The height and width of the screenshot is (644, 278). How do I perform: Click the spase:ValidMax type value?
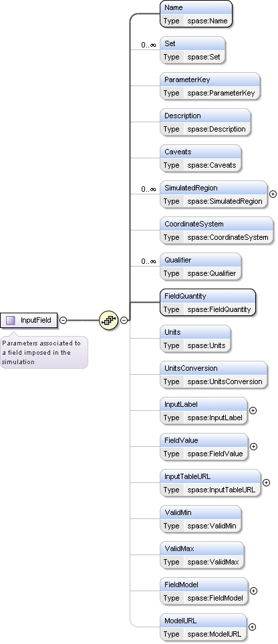pos(213,562)
